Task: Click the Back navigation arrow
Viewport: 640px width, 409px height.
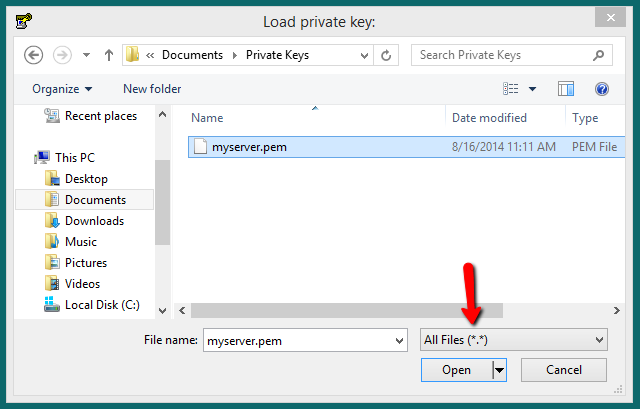Action: tap(34, 54)
